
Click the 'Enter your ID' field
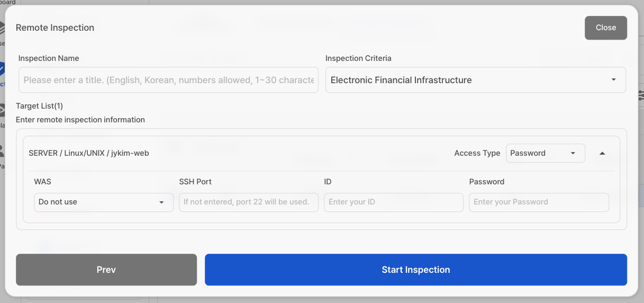click(393, 202)
